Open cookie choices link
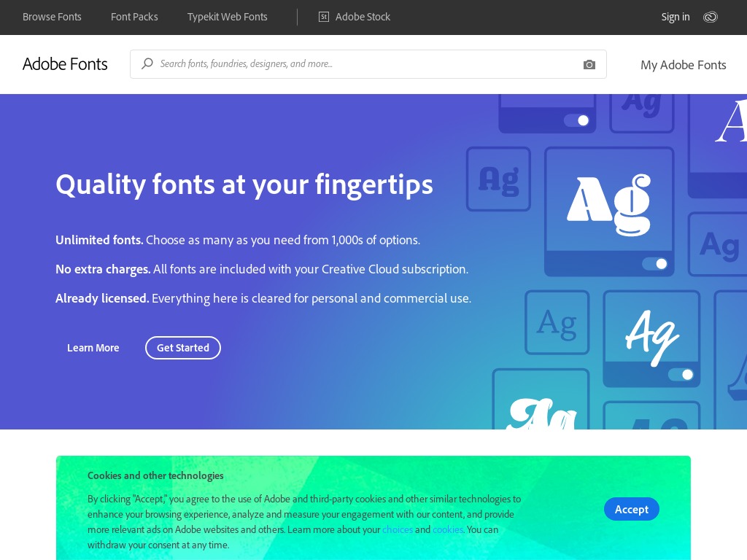 point(398,529)
